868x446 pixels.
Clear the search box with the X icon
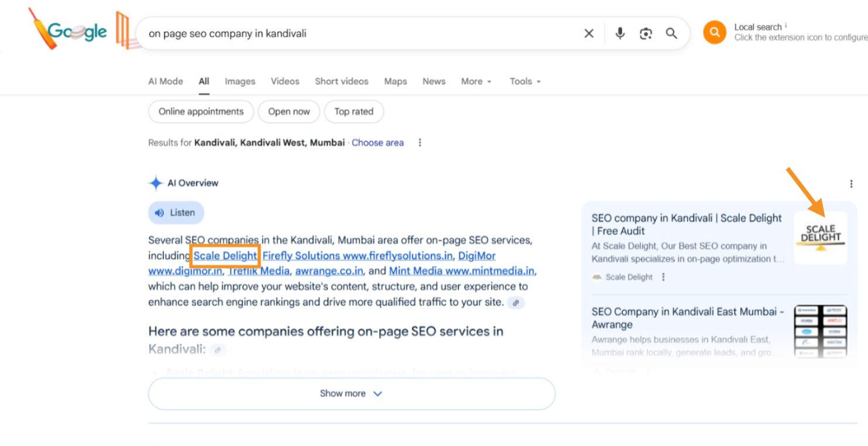tap(589, 33)
